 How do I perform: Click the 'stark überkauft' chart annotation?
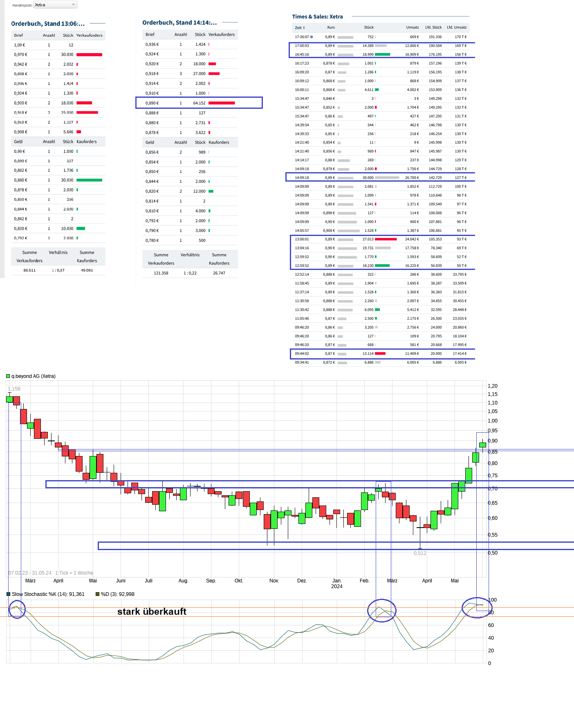152,611
